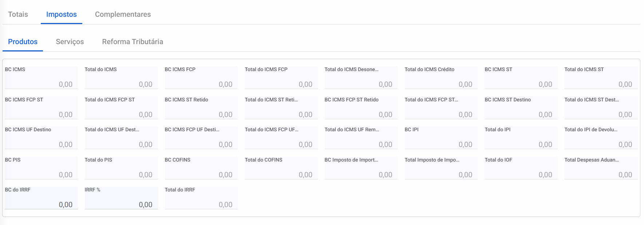Select the Impostos tab
This screenshot has width=644, height=225.
click(62, 15)
